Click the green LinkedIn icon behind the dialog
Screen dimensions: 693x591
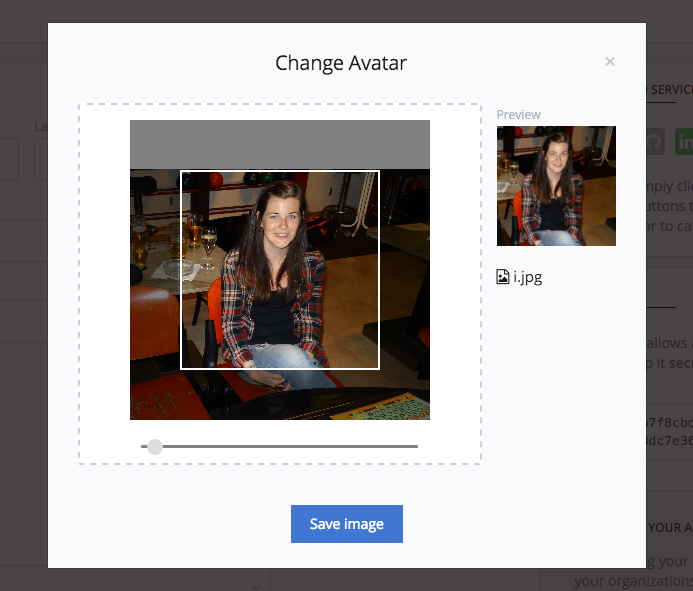click(684, 141)
